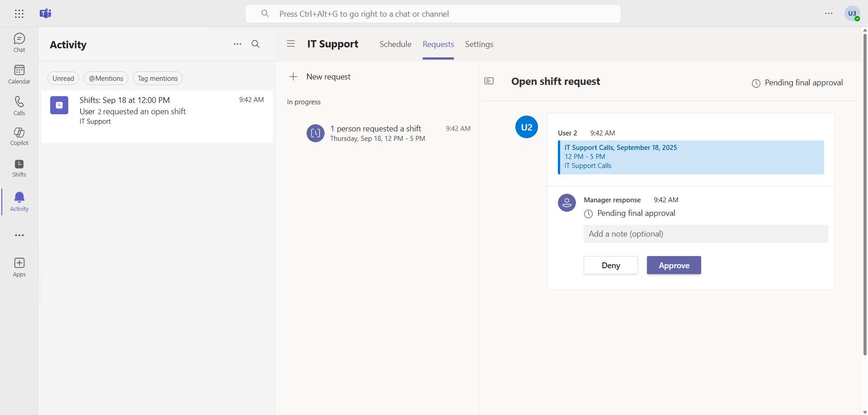The height and width of the screenshot is (415, 868).
Task: Search the Activity feed magnifier icon
Action: (255, 44)
